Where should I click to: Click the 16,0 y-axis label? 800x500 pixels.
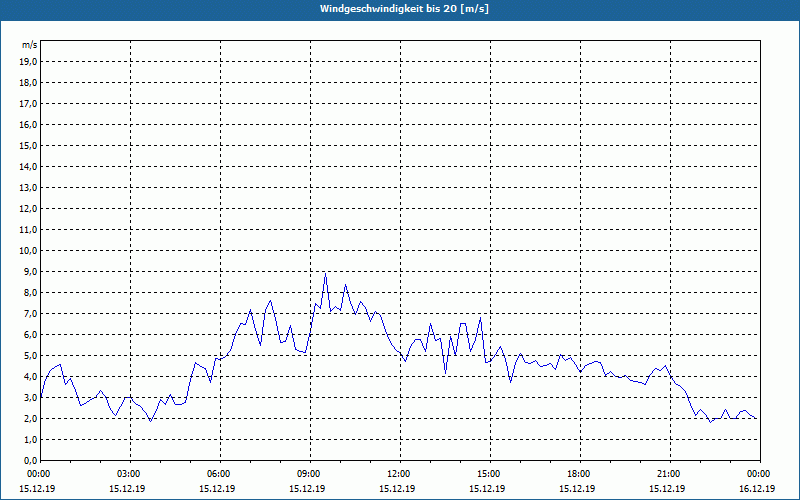coord(28,124)
